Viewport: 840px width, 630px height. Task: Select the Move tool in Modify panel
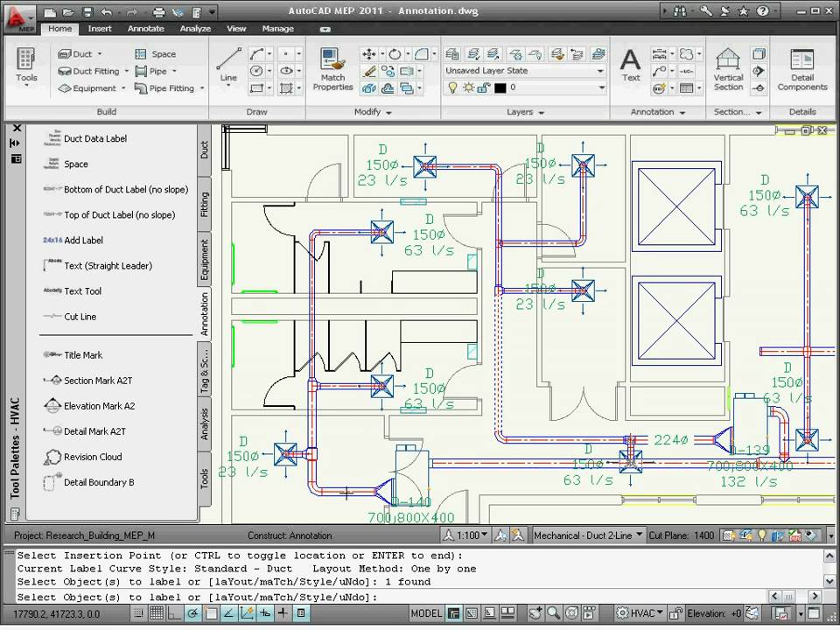pos(369,53)
